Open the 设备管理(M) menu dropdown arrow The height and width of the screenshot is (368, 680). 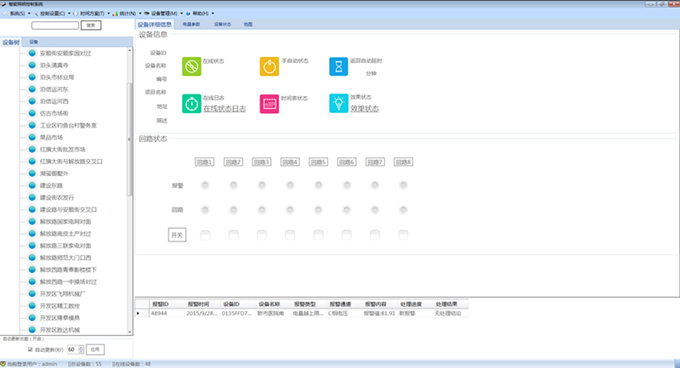coord(181,13)
